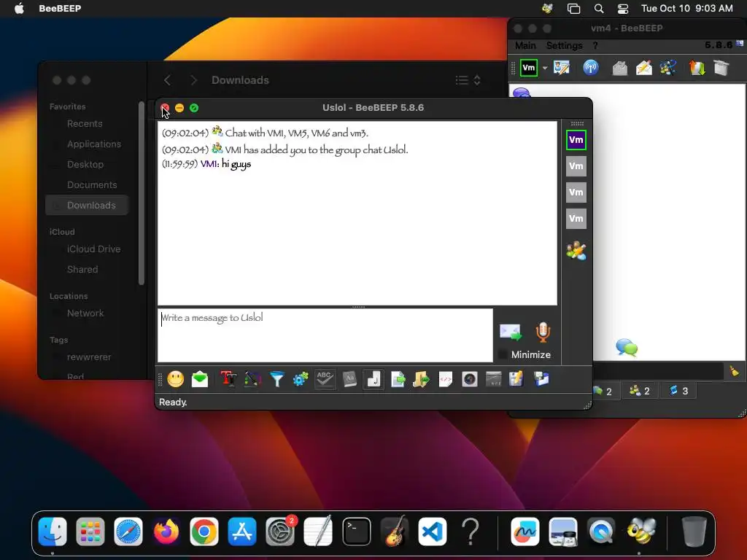Select iCloud Drive in Finder sidebar
747x560 pixels.
tap(94, 249)
